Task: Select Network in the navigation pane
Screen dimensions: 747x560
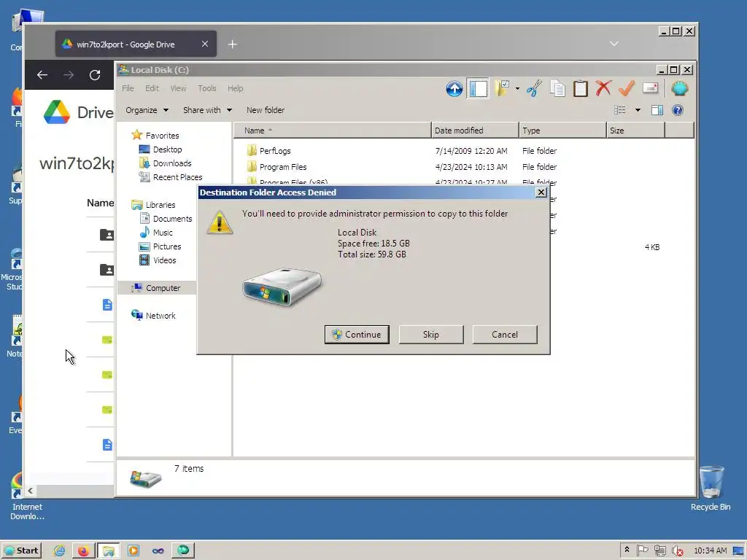Action: coord(153,315)
